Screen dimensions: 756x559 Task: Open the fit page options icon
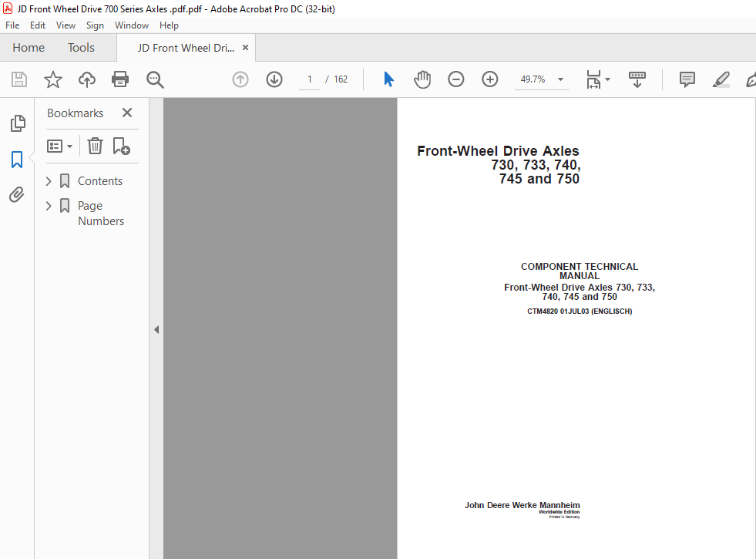pos(598,79)
